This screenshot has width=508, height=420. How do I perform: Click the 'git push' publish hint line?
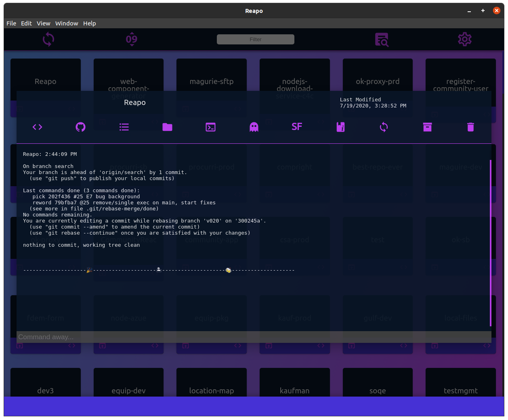102,178
